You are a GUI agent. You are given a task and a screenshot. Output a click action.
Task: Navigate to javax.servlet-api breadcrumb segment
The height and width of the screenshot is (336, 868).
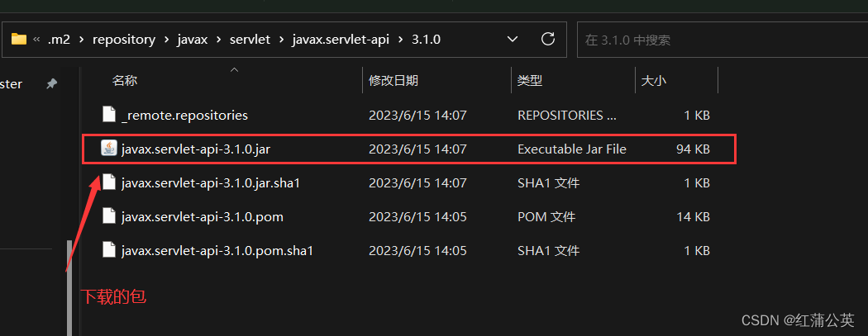click(341, 40)
